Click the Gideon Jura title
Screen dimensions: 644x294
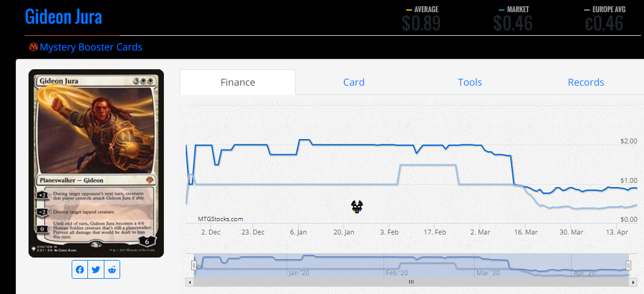pyautogui.click(x=64, y=17)
